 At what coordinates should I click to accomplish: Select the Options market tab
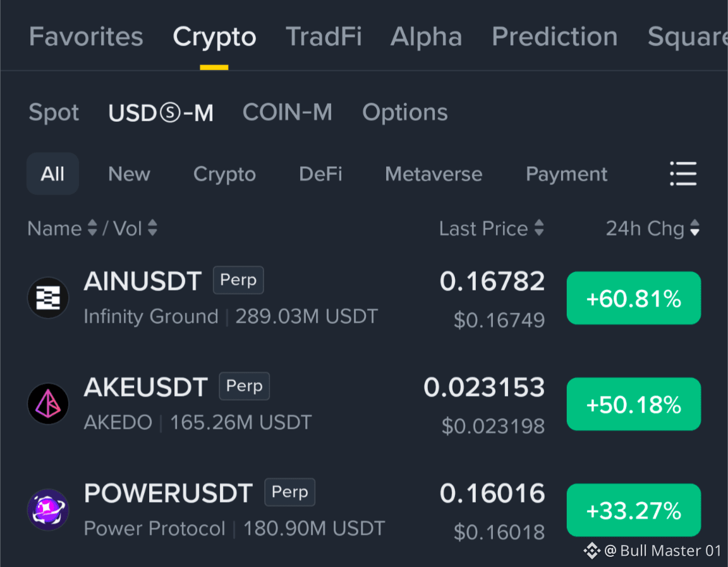405,113
